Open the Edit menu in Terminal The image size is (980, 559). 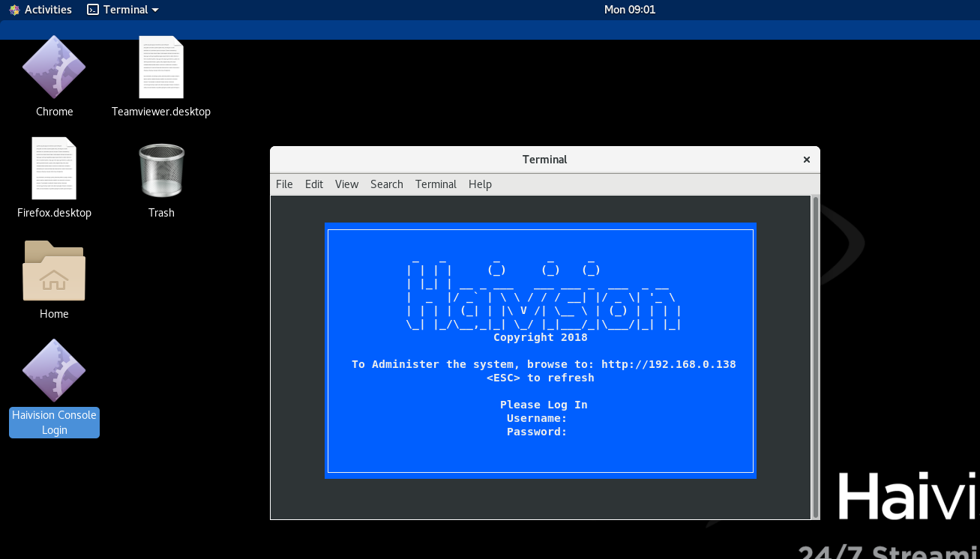pyautogui.click(x=314, y=184)
